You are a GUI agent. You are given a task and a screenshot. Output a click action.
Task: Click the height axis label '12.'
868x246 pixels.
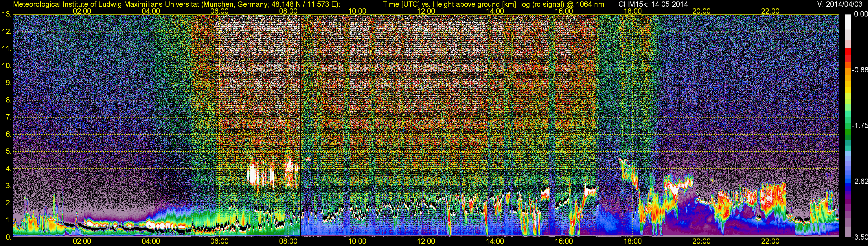coord(6,32)
